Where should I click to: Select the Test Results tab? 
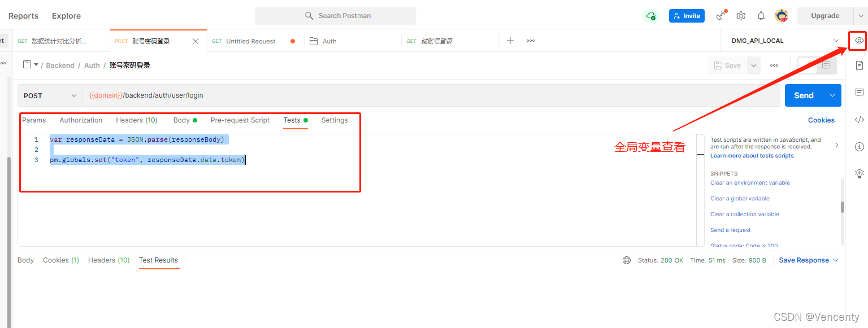pos(158,260)
